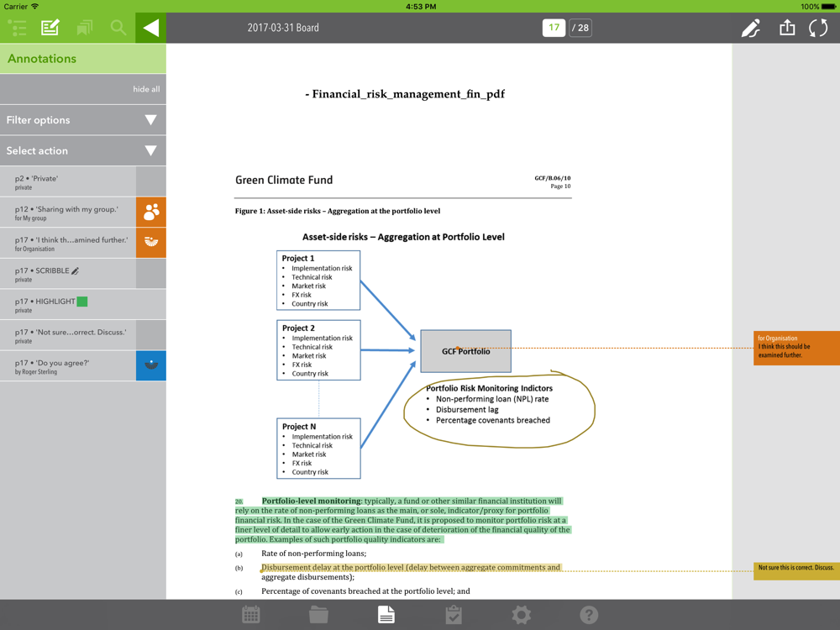Open the help question mark icon

tap(589, 615)
